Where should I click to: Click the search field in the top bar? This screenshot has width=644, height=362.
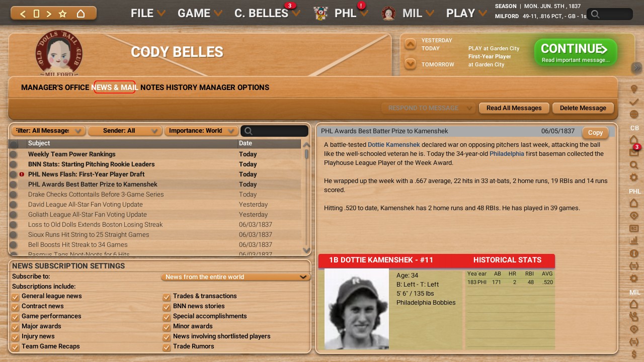point(610,14)
